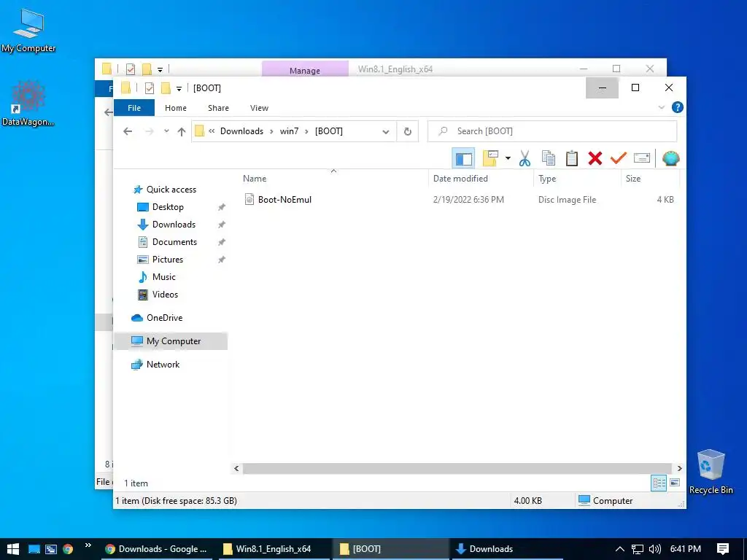Select Network in the navigation pane
Viewport: 747px width, 560px height.
[163, 365]
